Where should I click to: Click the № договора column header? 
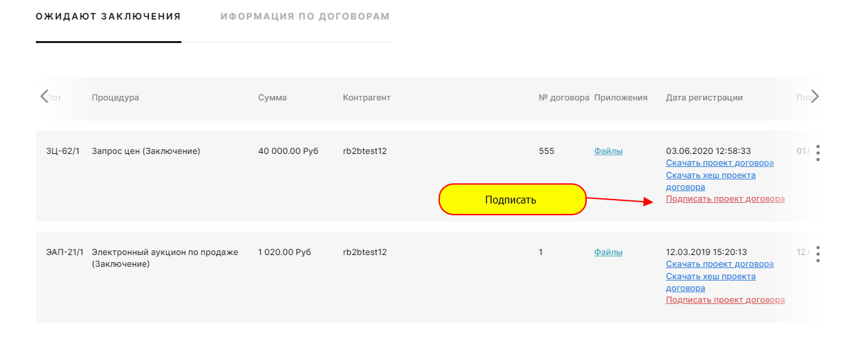coord(564,98)
